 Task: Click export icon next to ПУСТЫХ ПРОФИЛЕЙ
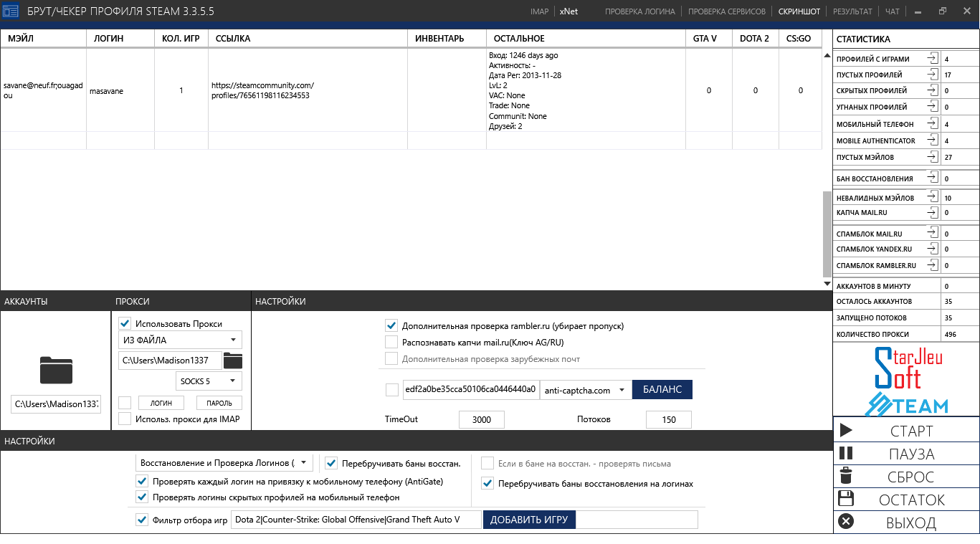932,75
